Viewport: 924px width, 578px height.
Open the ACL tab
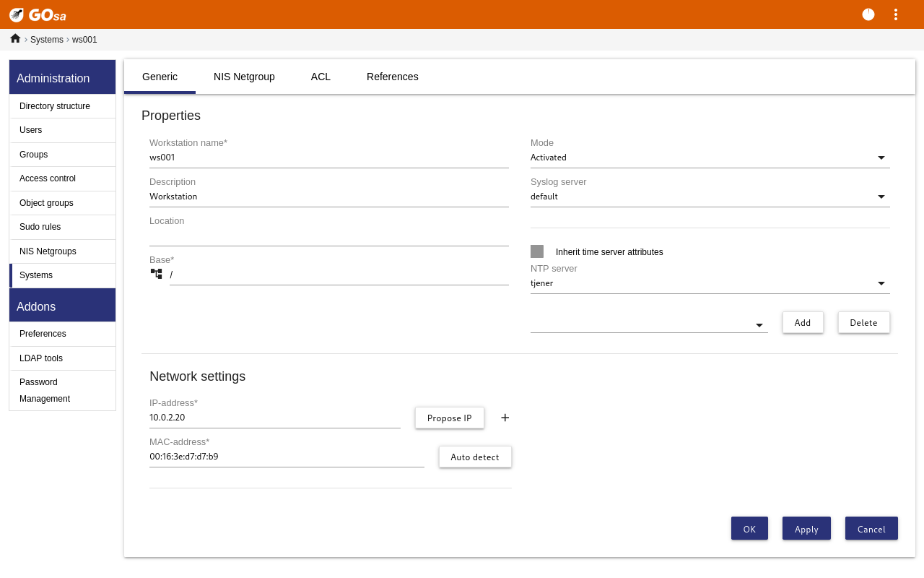tap(321, 77)
